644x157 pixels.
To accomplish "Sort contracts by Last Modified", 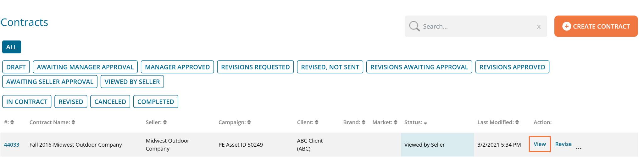I will [x=517, y=122].
